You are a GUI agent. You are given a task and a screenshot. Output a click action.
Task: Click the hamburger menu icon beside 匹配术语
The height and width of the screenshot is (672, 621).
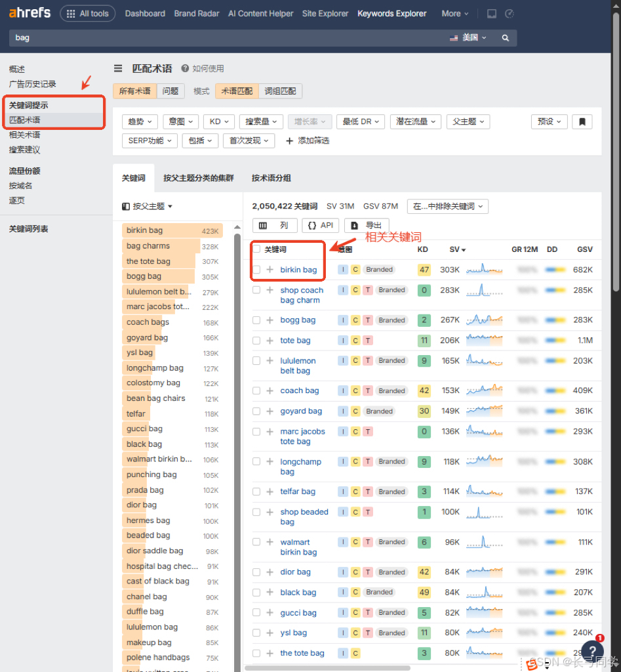pos(118,68)
